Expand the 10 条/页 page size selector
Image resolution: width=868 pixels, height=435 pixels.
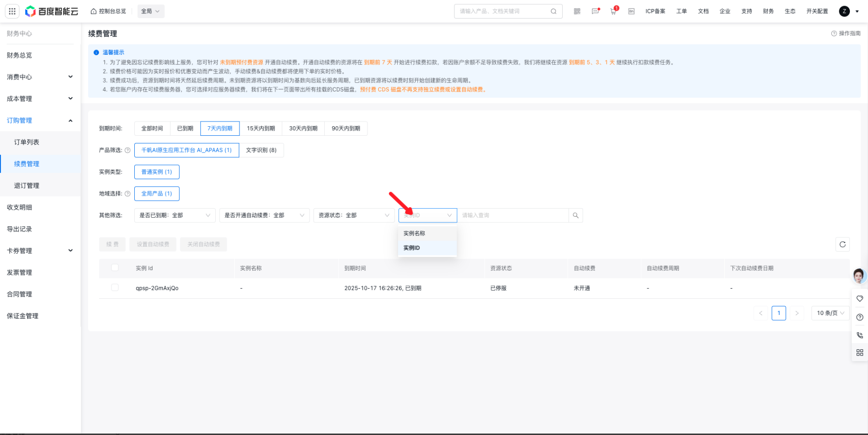tap(830, 313)
